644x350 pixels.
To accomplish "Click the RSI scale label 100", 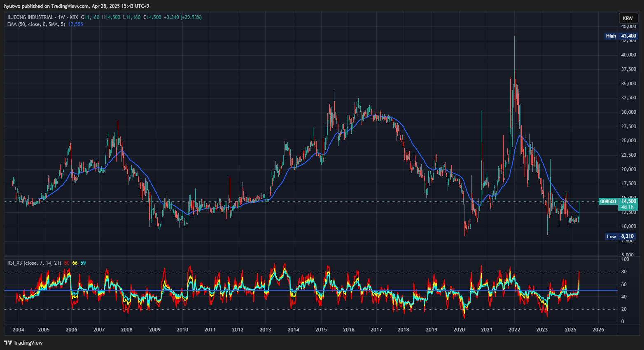I will [625, 259].
